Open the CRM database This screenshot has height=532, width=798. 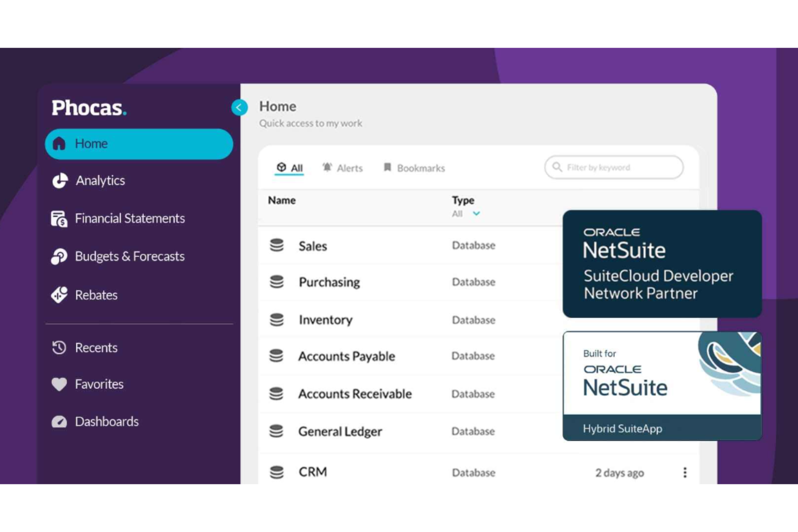313,472
